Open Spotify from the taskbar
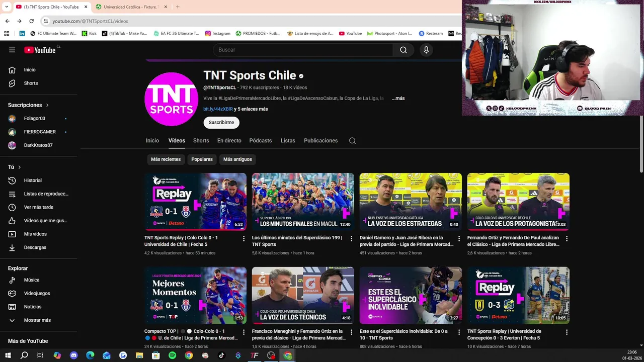 click(172, 355)
